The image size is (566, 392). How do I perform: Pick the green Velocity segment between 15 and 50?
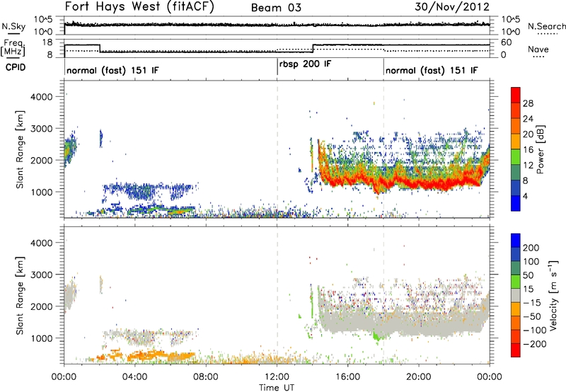(x=516, y=282)
